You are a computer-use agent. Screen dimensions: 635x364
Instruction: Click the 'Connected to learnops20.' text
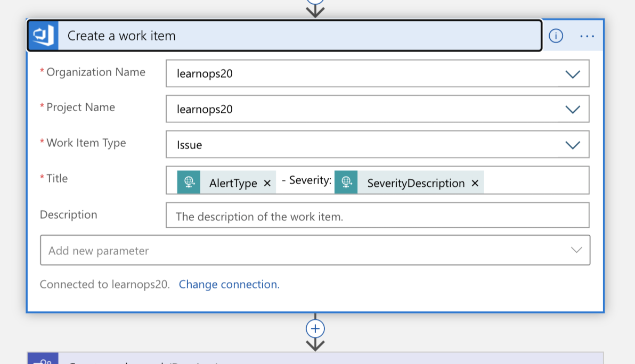point(104,284)
